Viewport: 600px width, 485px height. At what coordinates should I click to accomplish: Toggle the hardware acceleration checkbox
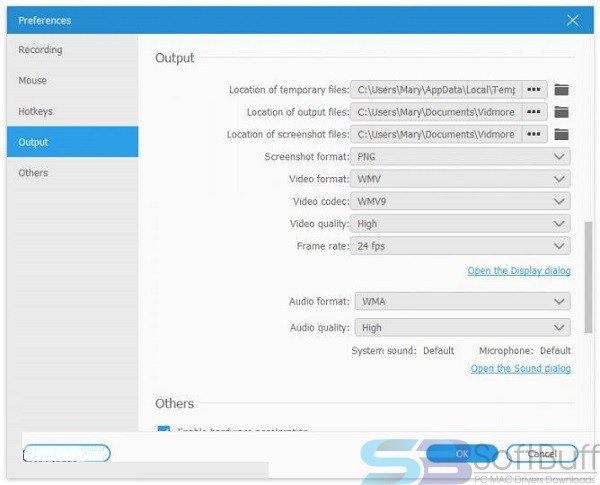[164, 429]
